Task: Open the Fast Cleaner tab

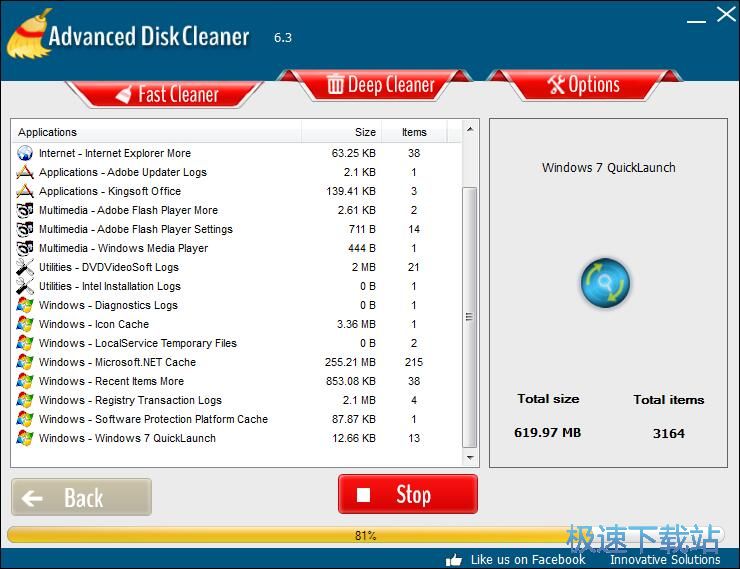Action: pos(166,94)
